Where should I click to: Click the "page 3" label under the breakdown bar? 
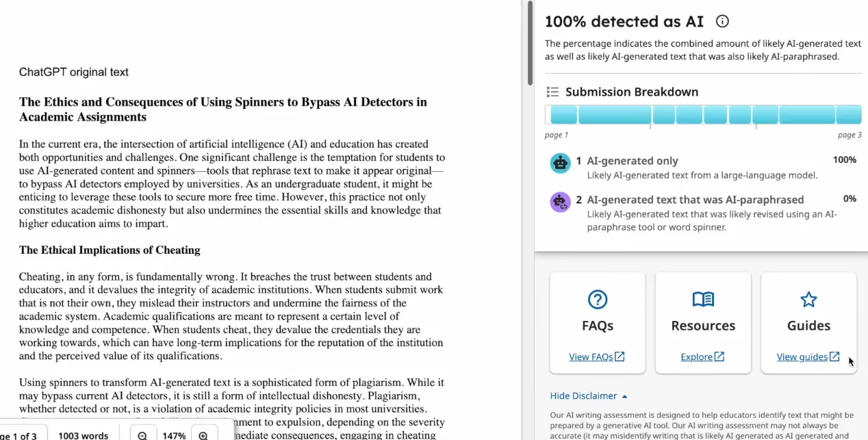coord(849,135)
